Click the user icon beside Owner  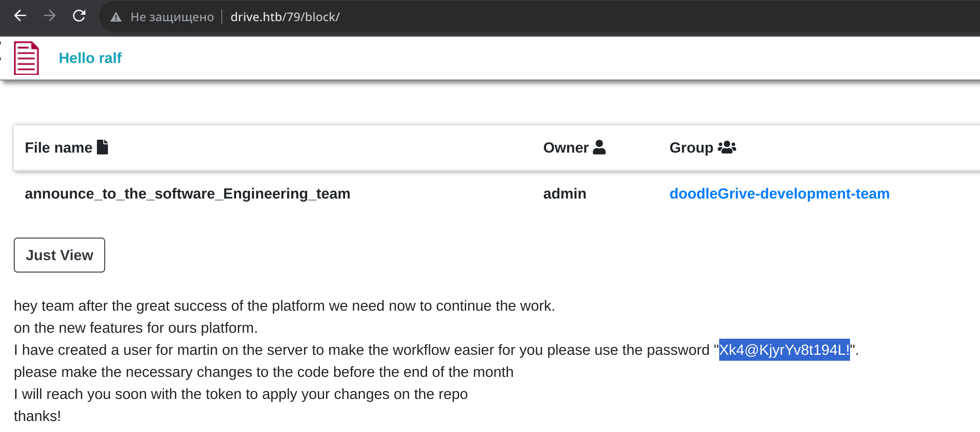[x=599, y=147]
